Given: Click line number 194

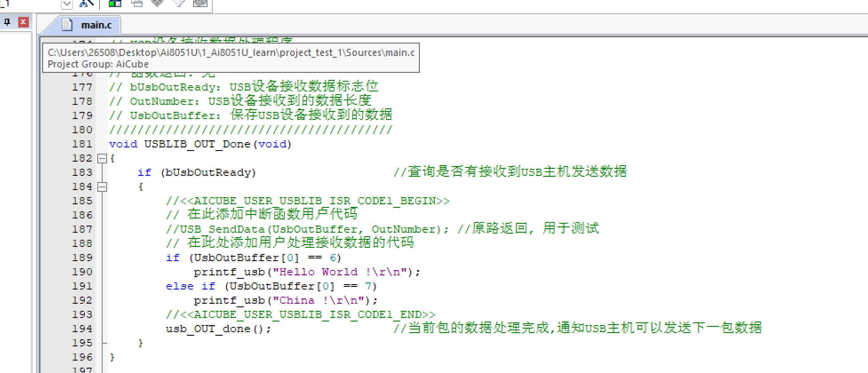Looking at the screenshot, I should [x=82, y=329].
